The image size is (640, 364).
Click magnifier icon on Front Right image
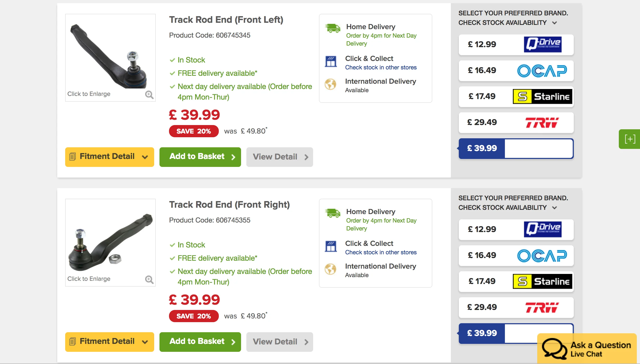click(x=149, y=279)
